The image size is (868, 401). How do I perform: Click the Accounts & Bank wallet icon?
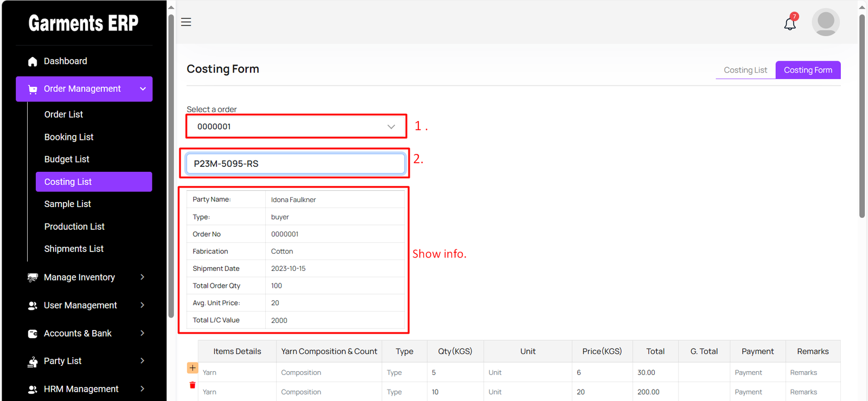33,334
